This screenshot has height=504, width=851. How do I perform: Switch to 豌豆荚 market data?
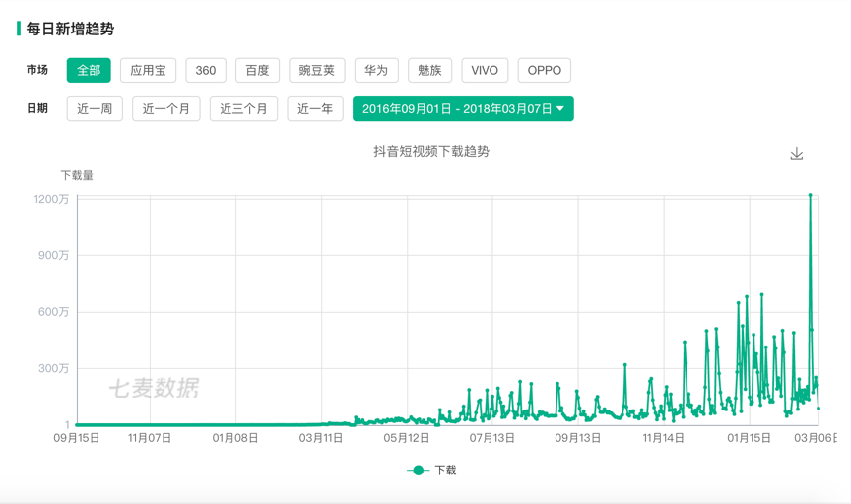(317, 71)
